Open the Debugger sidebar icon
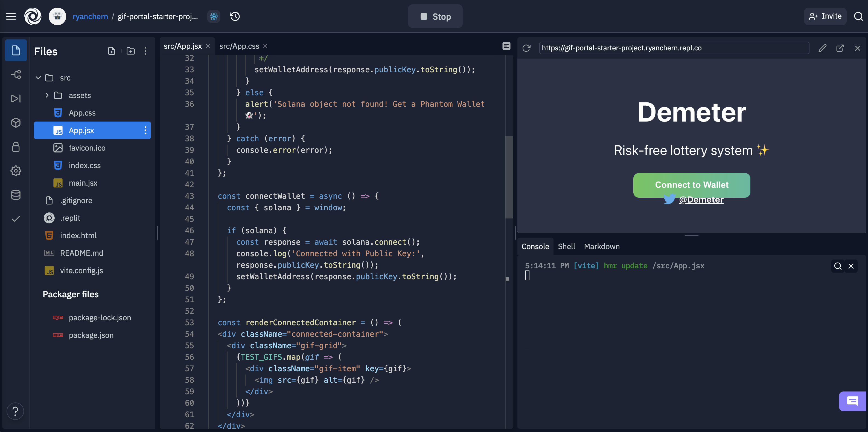This screenshot has height=432, width=868. 16,99
